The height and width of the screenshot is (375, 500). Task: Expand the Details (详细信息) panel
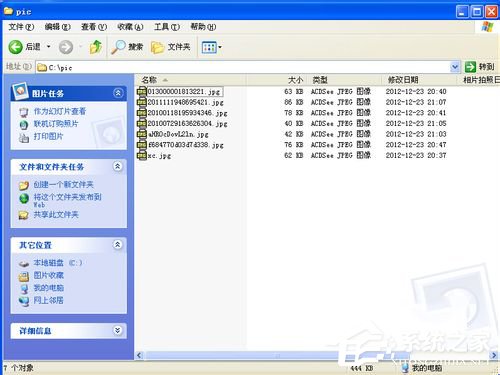(x=117, y=330)
